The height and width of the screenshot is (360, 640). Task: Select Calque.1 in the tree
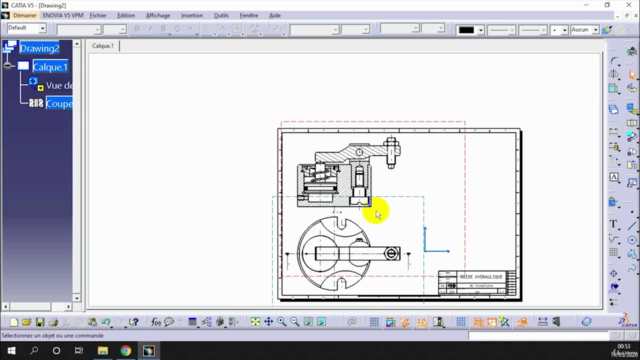[50, 67]
